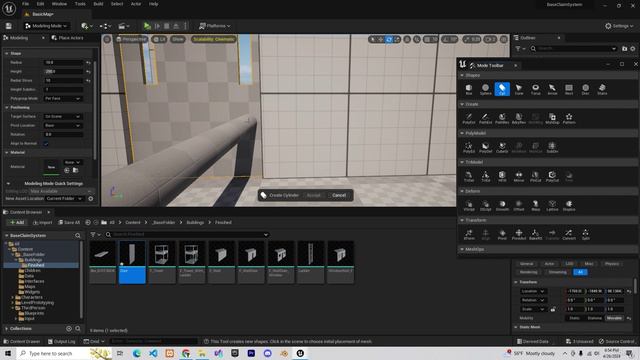640x360 pixels.
Task: Select the Finished folder in tree
Action: tap(36, 265)
